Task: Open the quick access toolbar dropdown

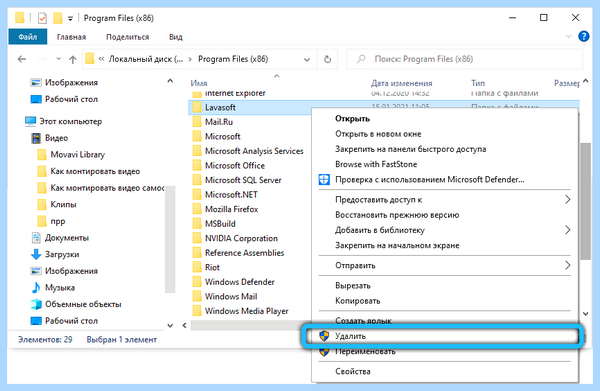Action: pos(70,18)
